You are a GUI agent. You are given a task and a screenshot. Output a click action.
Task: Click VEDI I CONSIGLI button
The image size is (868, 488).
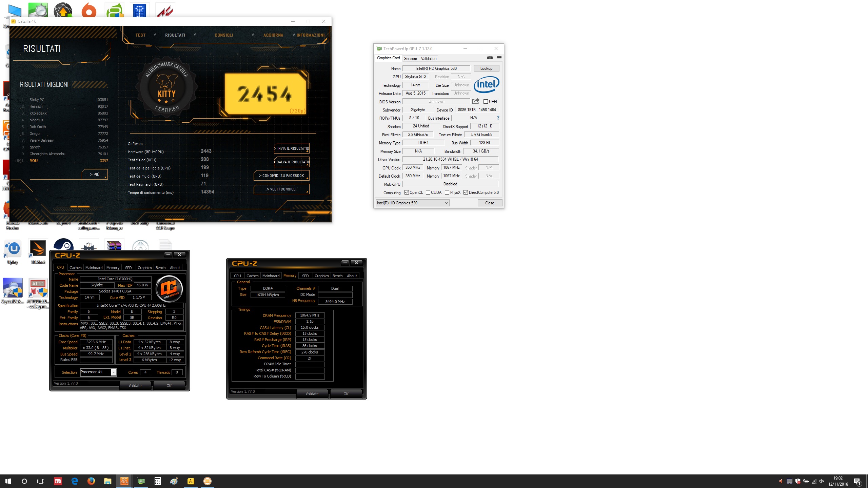(281, 189)
